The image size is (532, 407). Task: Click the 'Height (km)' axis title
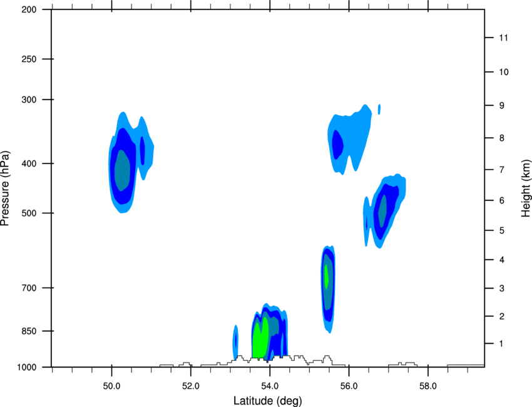click(x=526, y=188)
